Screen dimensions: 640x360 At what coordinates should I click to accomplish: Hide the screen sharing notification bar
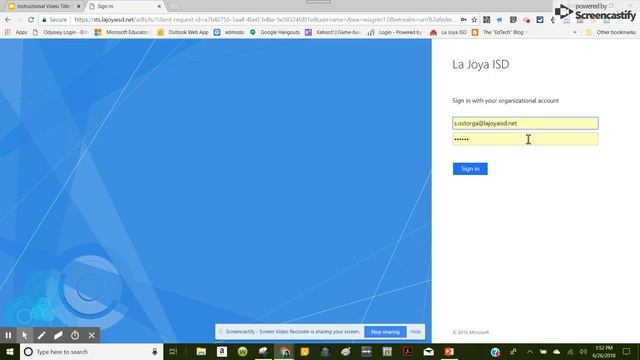tap(416, 332)
